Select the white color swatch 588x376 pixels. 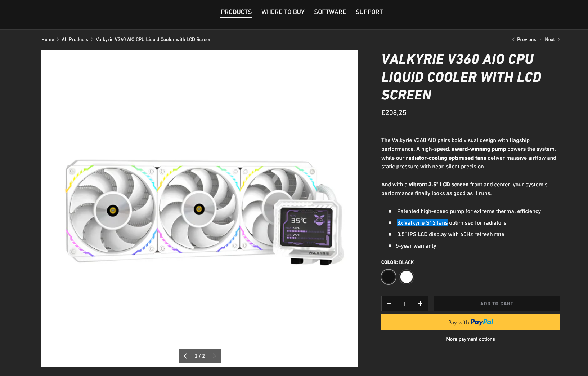(x=407, y=277)
